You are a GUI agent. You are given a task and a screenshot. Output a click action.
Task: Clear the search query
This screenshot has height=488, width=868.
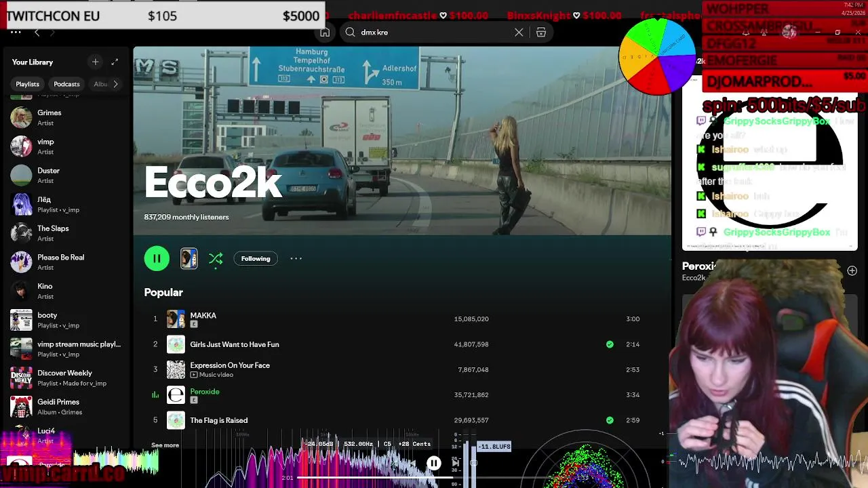coord(519,32)
